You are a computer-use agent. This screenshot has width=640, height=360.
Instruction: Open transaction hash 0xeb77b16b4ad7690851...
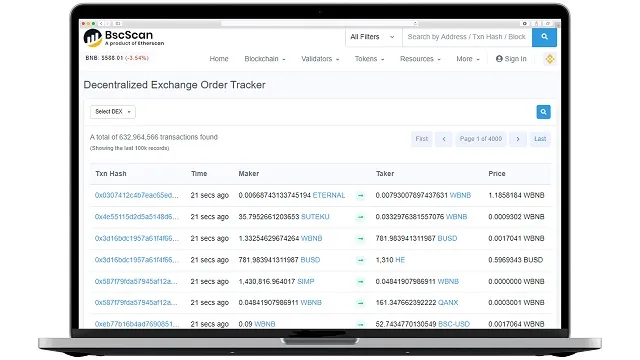137,324
